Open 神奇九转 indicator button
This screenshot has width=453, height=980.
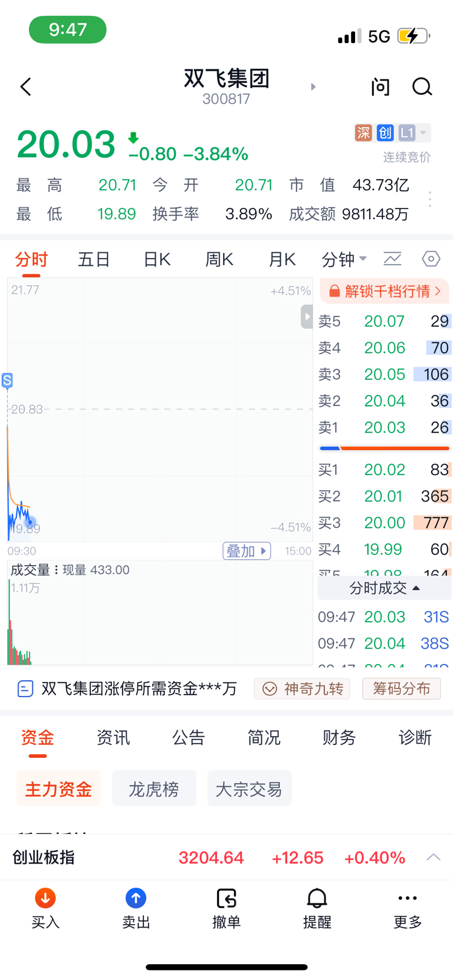click(x=302, y=688)
